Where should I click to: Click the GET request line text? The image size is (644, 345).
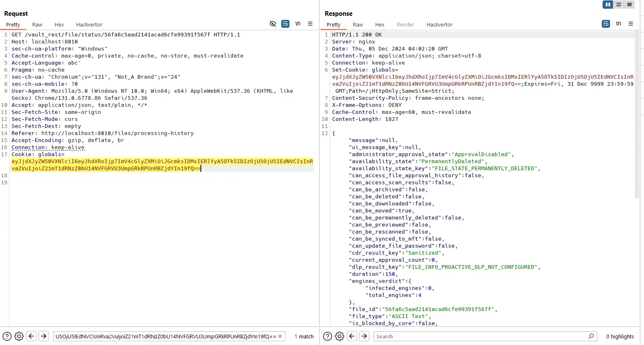126,35
